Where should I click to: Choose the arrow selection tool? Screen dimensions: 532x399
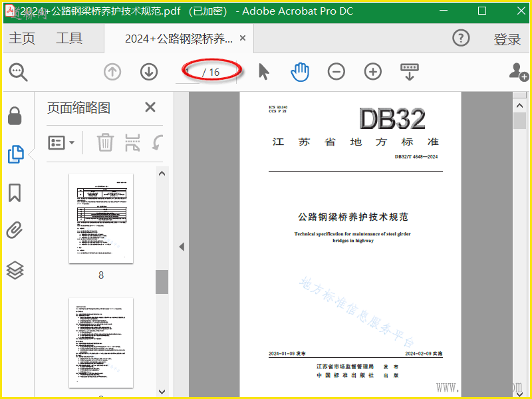click(x=263, y=72)
